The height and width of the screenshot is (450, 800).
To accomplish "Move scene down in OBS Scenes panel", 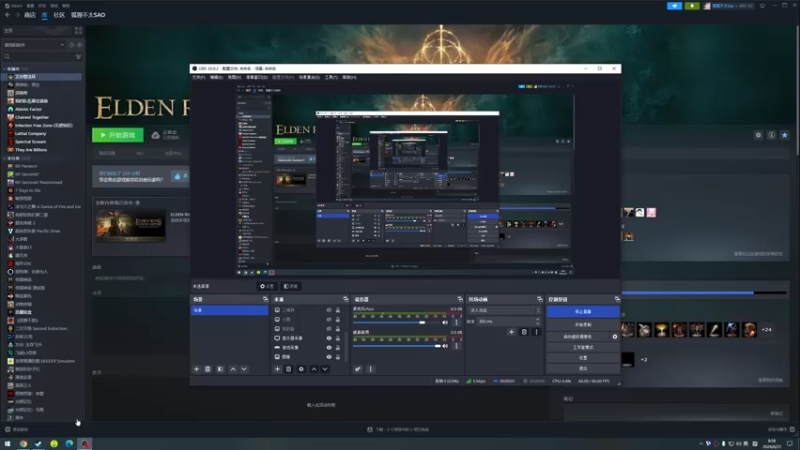I will click(244, 369).
